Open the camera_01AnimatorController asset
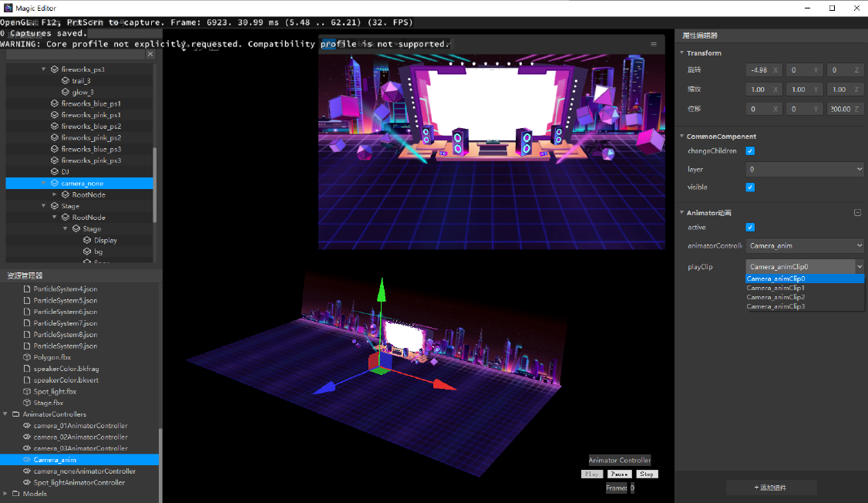The width and height of the screenshot is (868, 503). tap(80, 426)
